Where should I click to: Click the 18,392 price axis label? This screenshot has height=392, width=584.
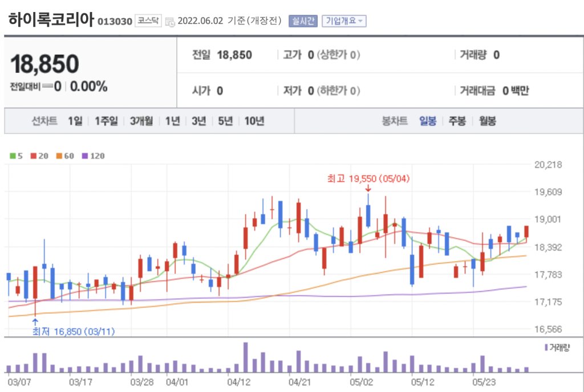coord(548,247)
